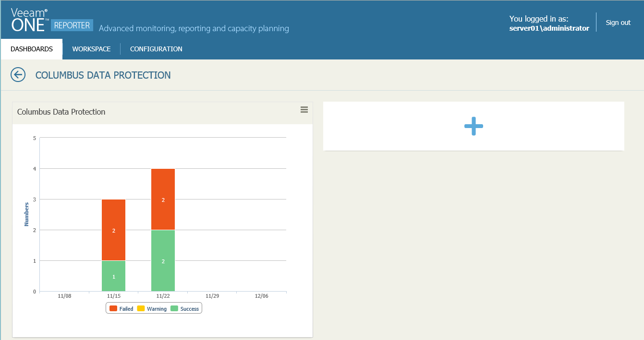Click the Reporter badge in header
This screenshot has height=340, width=644.
pos(72,25)
